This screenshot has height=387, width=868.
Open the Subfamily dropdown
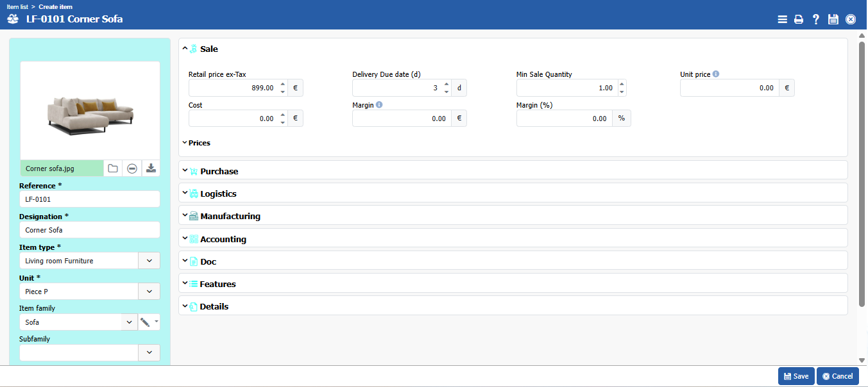pyautogui.click(x=149, y=353)
